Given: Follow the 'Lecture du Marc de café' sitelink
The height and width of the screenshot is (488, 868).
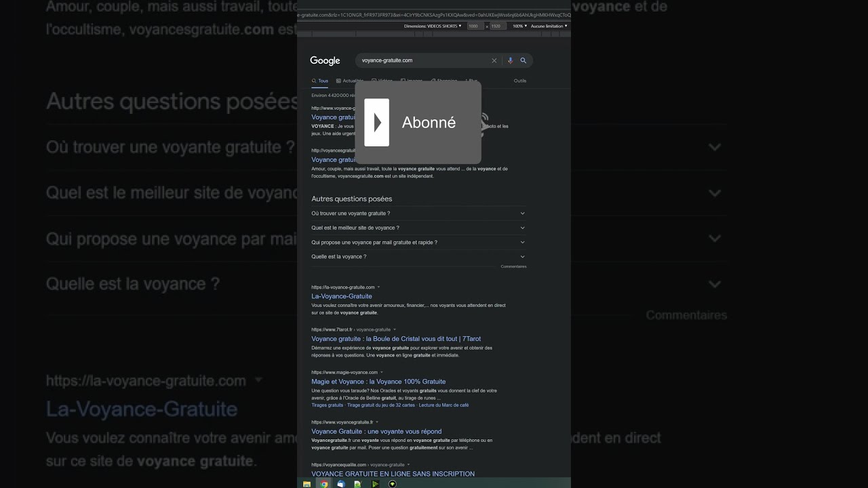Looking at the screenshot, I should (444, 405).
